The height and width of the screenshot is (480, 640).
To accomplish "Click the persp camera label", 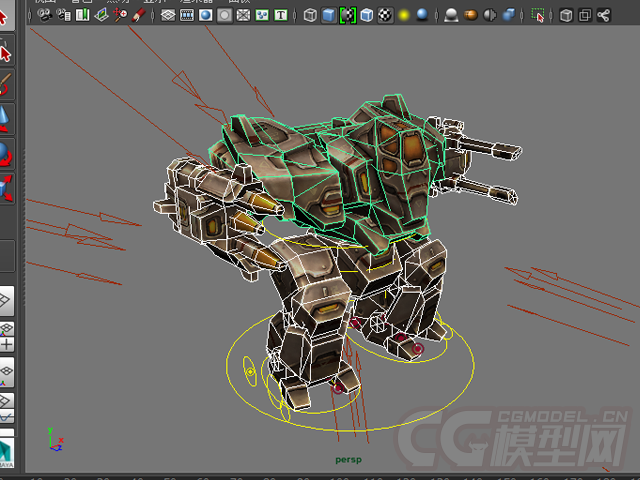I will pyautogui.click(x=348, y=460).
